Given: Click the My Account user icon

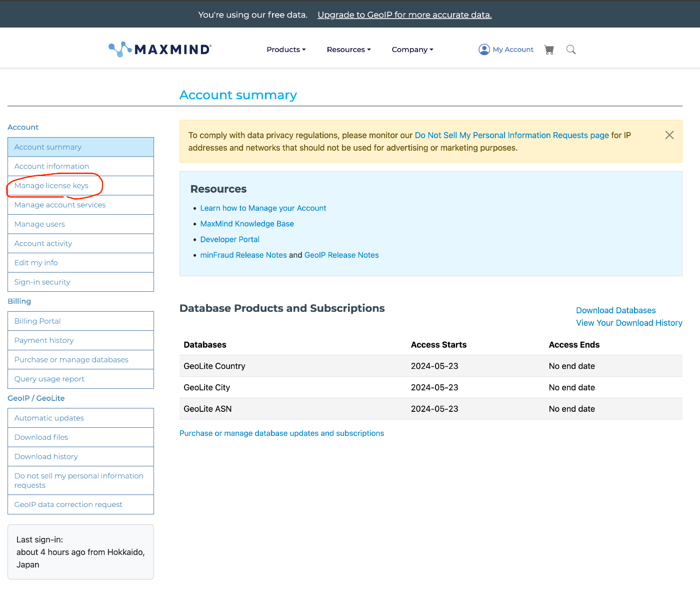Looking at the screenshot, I should (x=484, y=50).
